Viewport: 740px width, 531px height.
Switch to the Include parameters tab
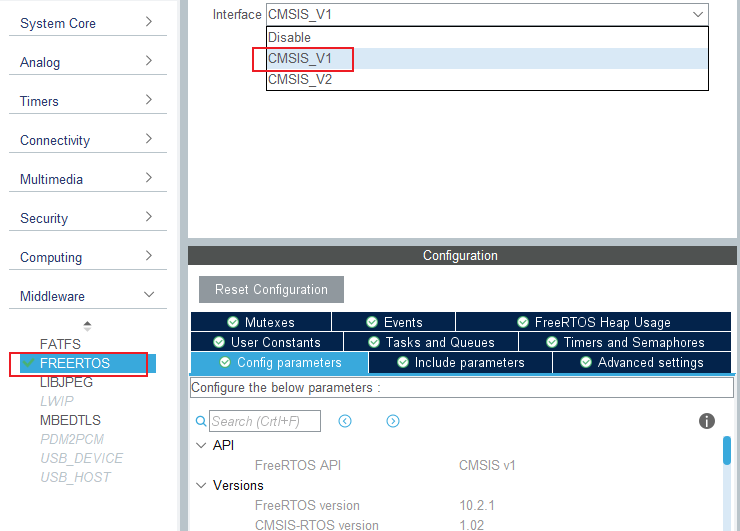(x=461, y=362)
